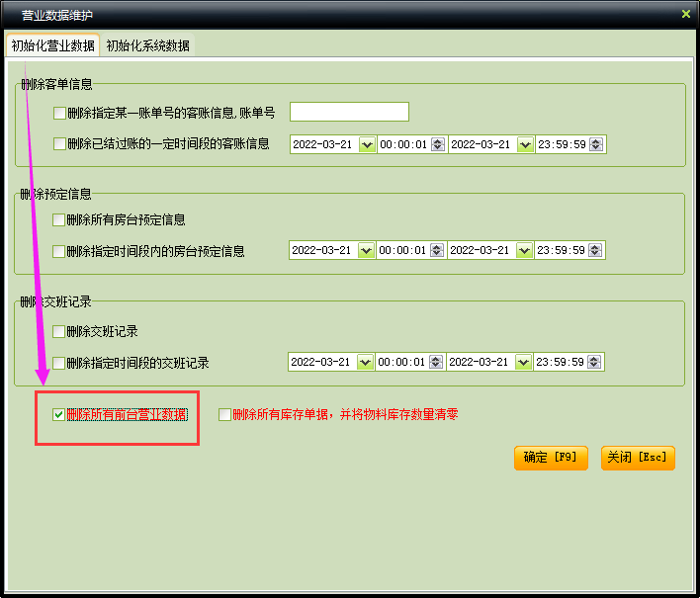Close the 营业数据维护 dialog window
This screenshot has height=598, width=700.
(x=685, y=14)
